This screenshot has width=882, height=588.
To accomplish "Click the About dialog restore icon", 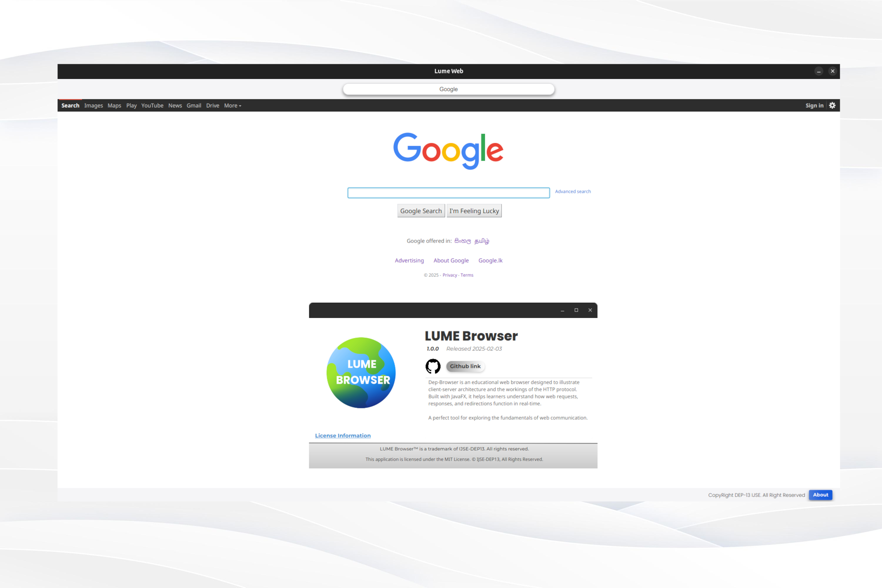I will 576,310.
